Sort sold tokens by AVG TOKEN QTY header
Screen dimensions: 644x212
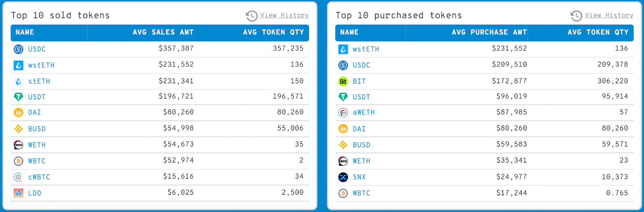[273, 32]
